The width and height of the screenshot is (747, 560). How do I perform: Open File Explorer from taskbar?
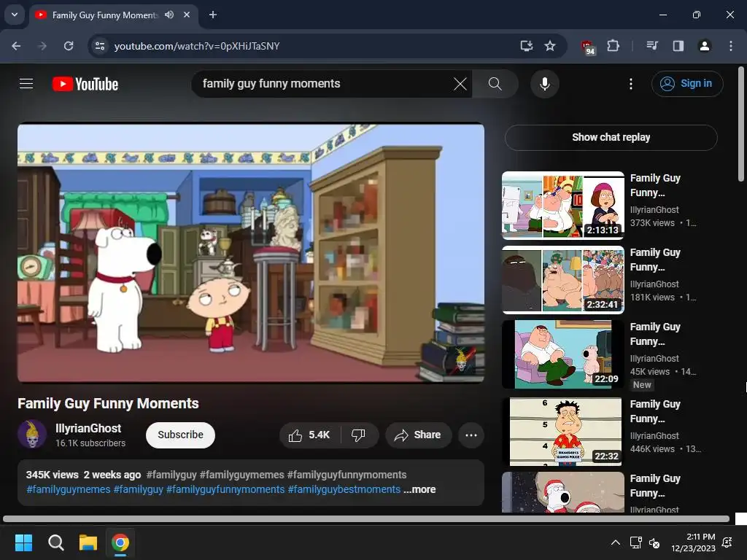[x=88, y=542]
